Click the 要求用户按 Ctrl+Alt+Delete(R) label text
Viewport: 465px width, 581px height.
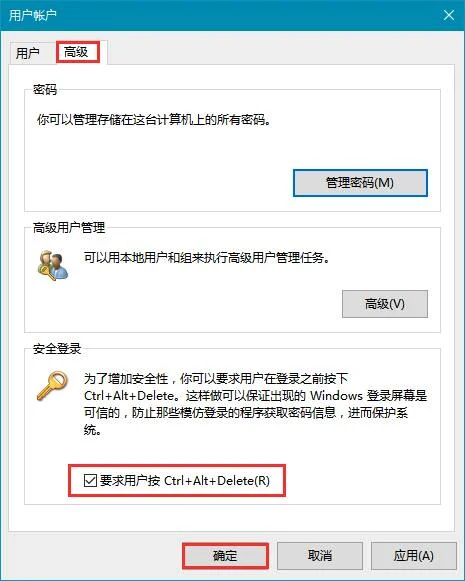185,481
